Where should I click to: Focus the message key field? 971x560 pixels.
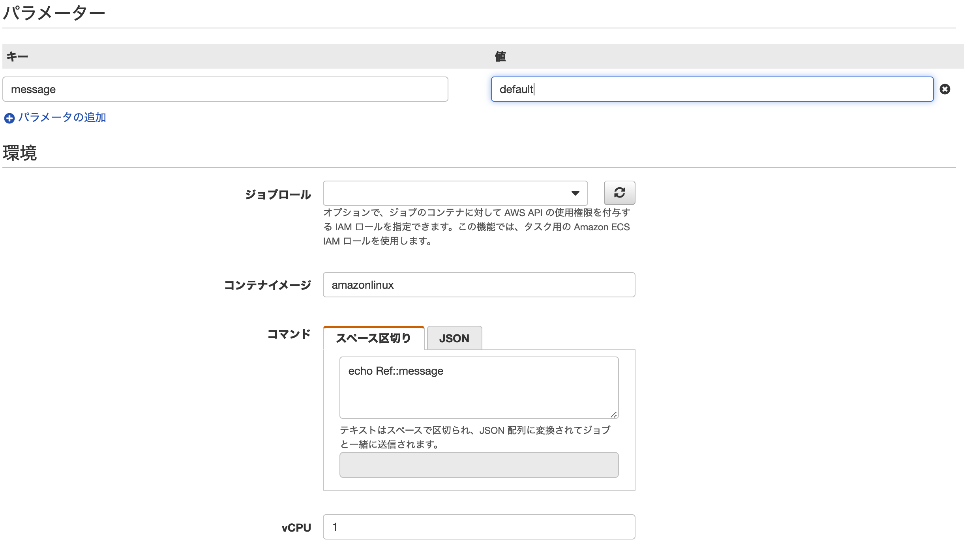225,89
